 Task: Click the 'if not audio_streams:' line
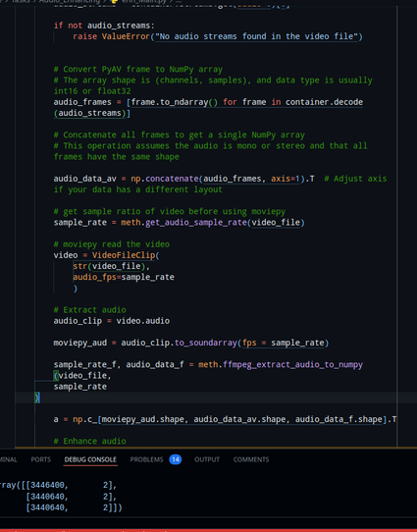104,26
